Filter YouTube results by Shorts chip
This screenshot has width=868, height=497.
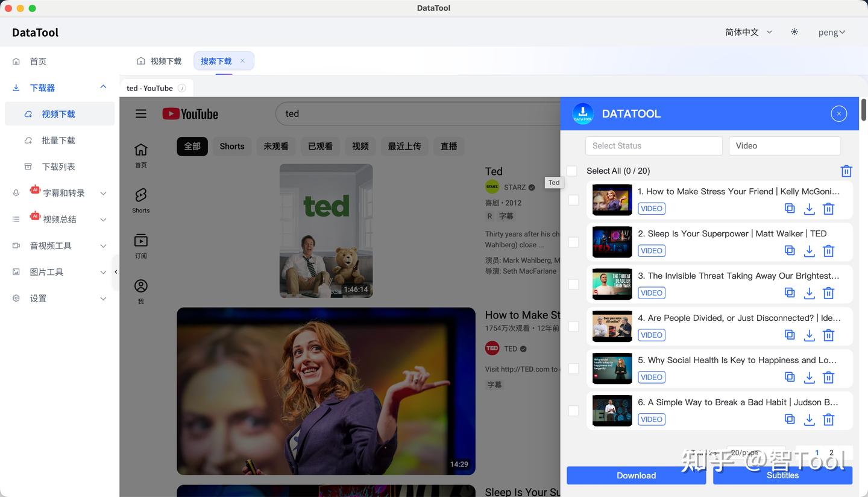tap(232, 146)
